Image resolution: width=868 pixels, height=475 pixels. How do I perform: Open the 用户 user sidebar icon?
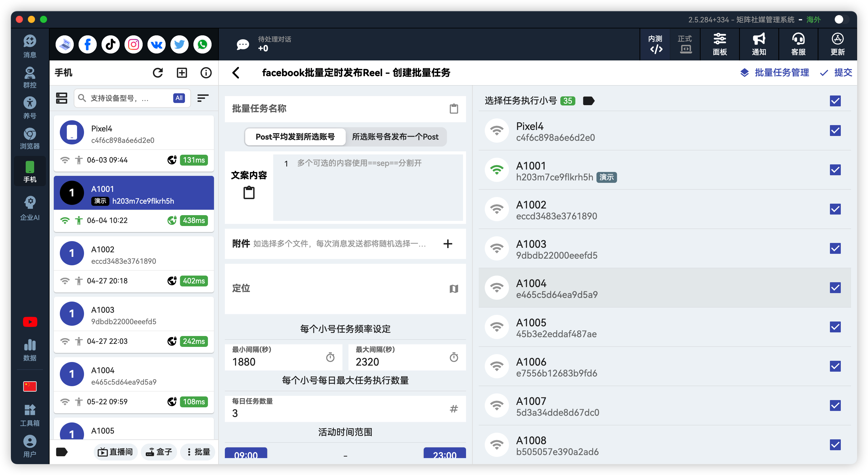(30, 446)
